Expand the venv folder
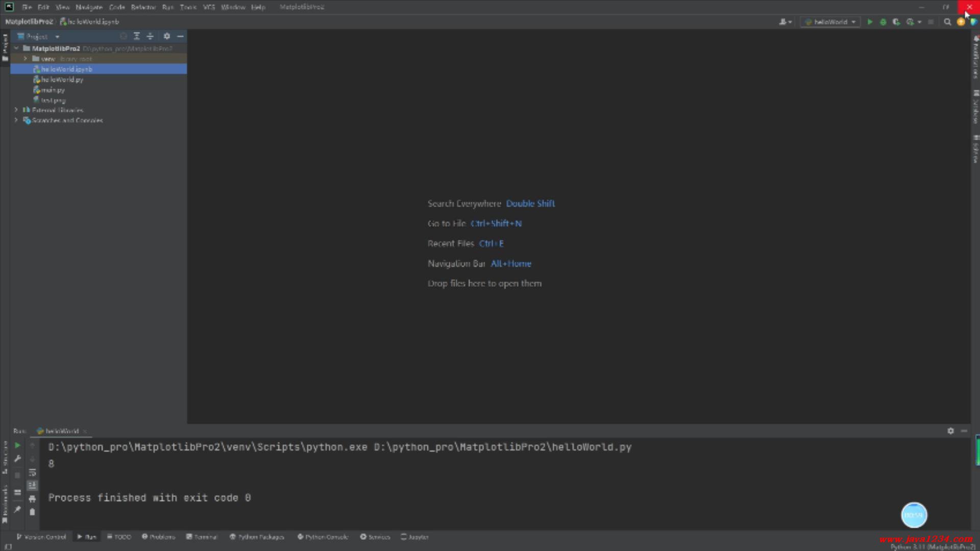980x551 pixels. coord(25,59)
